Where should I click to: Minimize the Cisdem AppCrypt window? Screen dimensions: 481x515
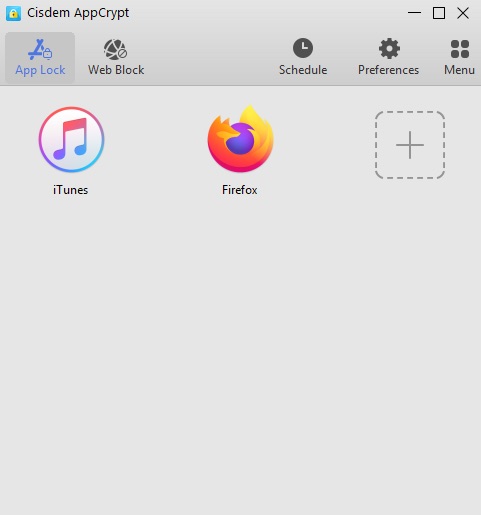click(414, 13)
